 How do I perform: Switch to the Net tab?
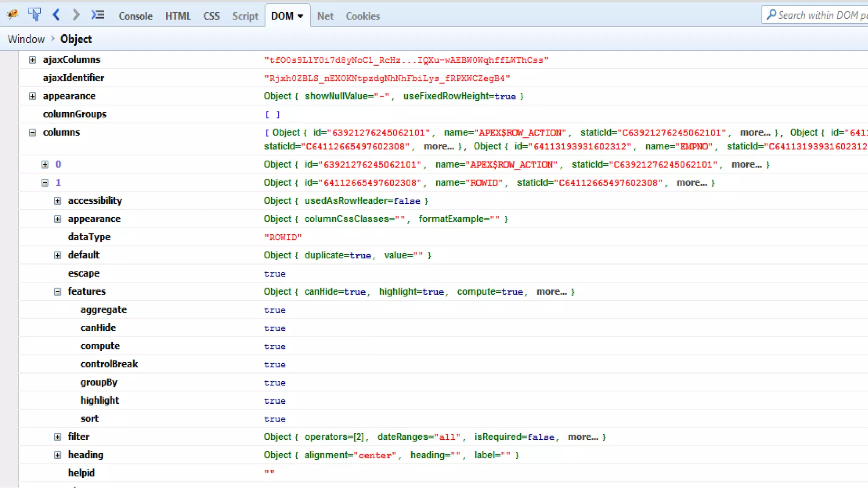325,16
